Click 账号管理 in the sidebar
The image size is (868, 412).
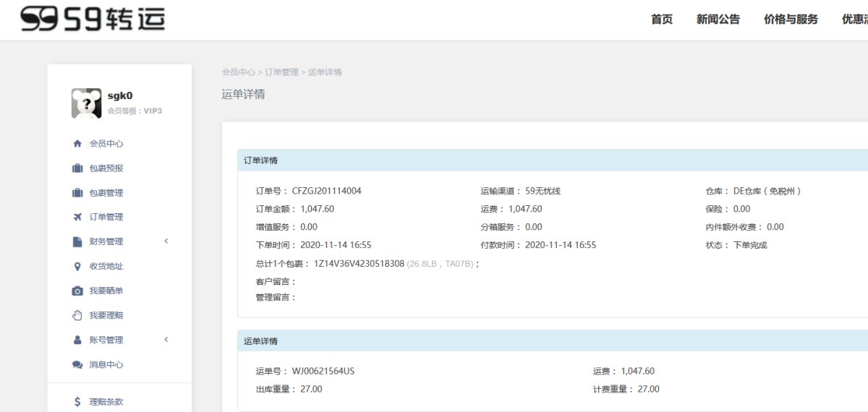[106, 340]
